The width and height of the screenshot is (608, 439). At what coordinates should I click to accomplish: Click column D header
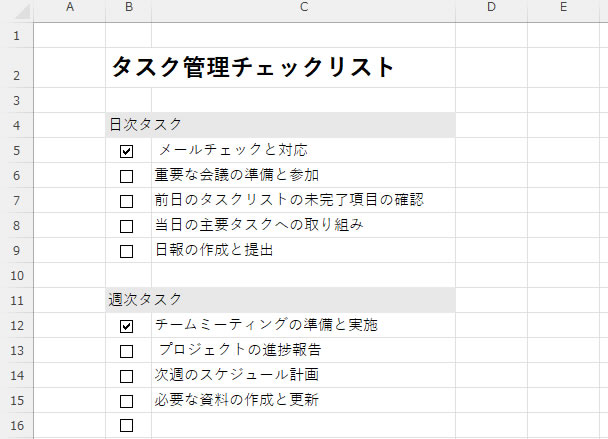tap(491, 9)
